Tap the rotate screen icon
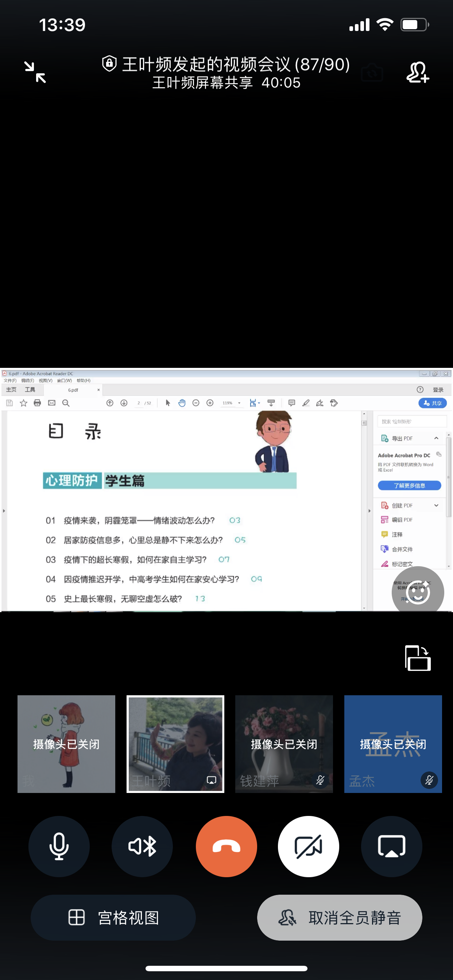This screenshot has height=980, width=453. click(418, 658)
